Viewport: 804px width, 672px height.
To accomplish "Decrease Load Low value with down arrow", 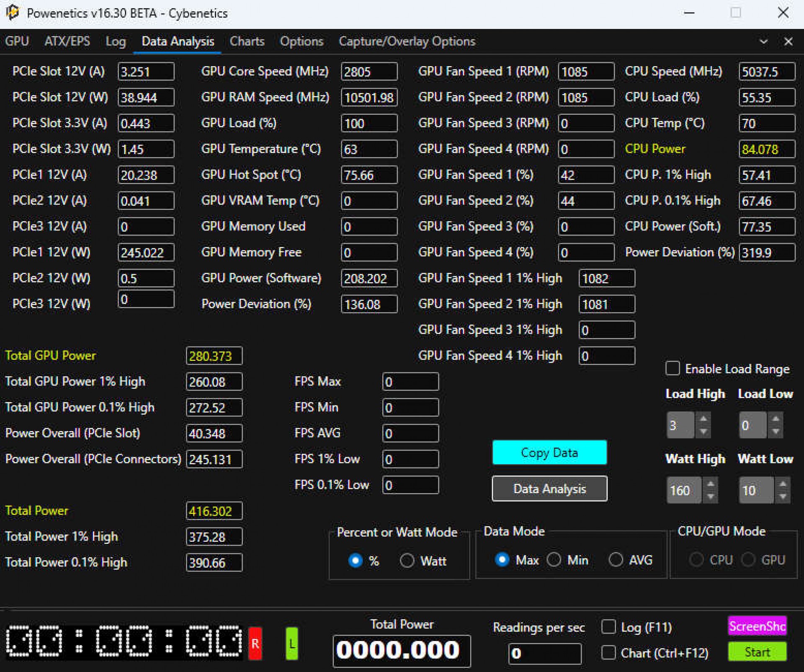I will [x=776, y=431].
